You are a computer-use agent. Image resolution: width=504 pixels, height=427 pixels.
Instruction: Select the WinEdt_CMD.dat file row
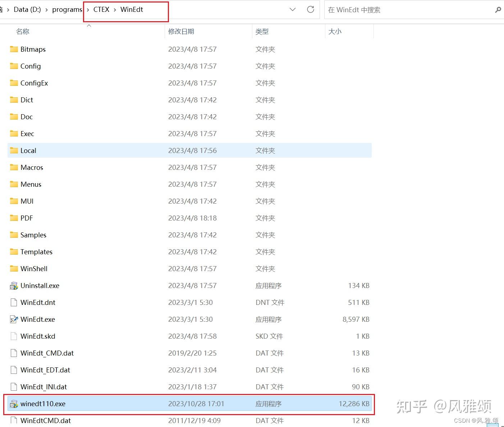tap(47, 353)
